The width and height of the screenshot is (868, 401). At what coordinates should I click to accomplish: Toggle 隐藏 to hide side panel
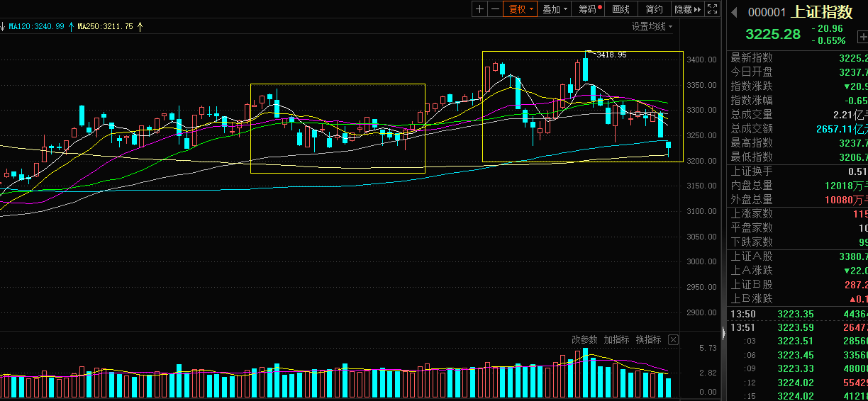[x=687, y=9]
